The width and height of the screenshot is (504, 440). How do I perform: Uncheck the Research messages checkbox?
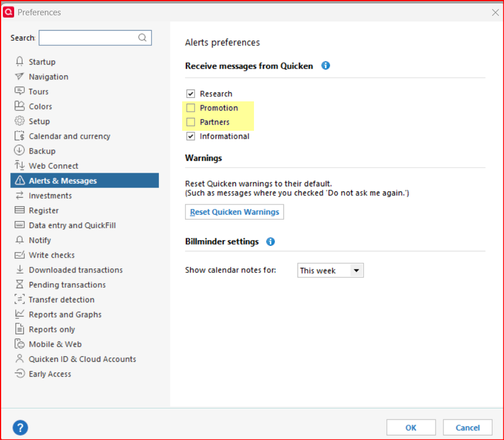[x=191, y=93]
